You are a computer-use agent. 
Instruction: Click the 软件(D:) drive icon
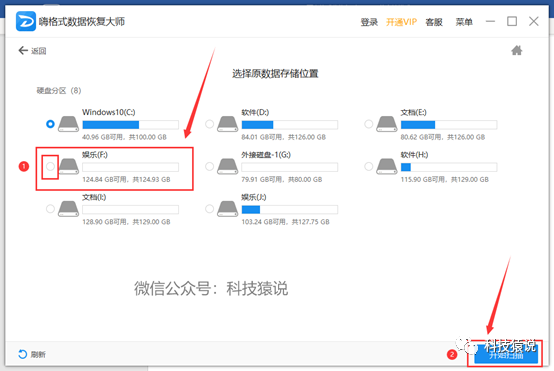pyautogui.click(x=228, y=124)
